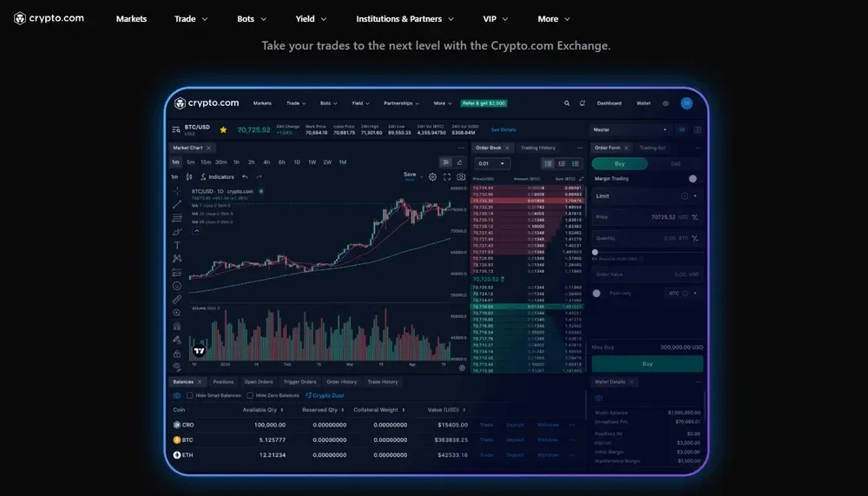Viewport: 868px width, 496px height.
Task: Switch to the Trading Bot tab
Action: pos(653,148)
